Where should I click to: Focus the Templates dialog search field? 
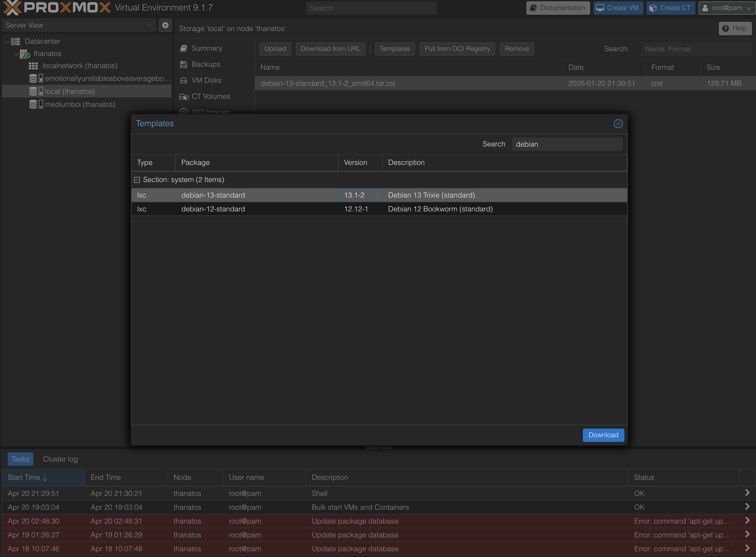pyautogui.click(x=567, y=144)
